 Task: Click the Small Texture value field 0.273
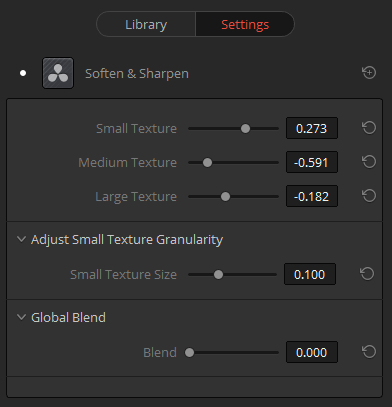pyautogui.click(x=312, y=128)
